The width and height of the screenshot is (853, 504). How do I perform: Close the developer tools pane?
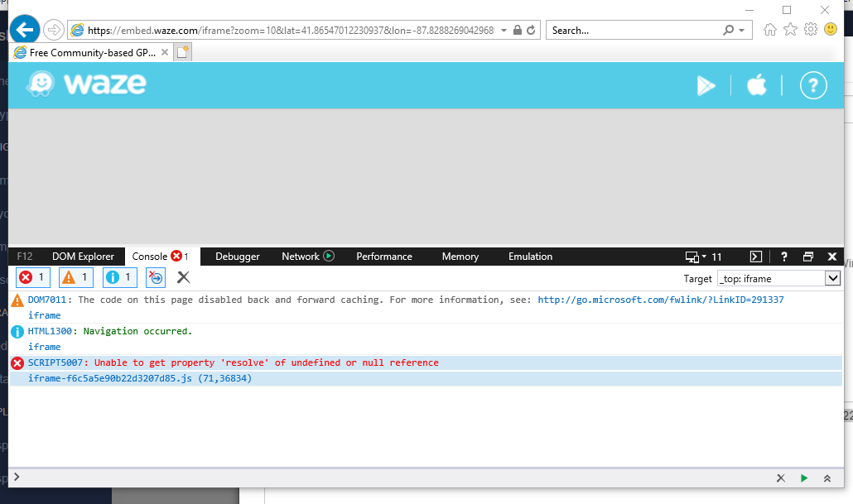pos(831,257)
